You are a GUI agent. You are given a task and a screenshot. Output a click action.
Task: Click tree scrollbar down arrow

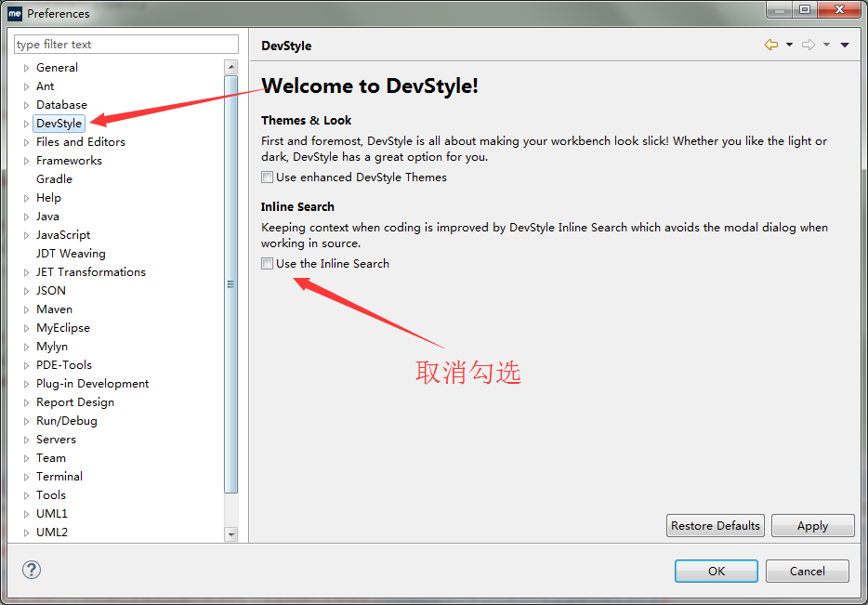coord(231,534)
